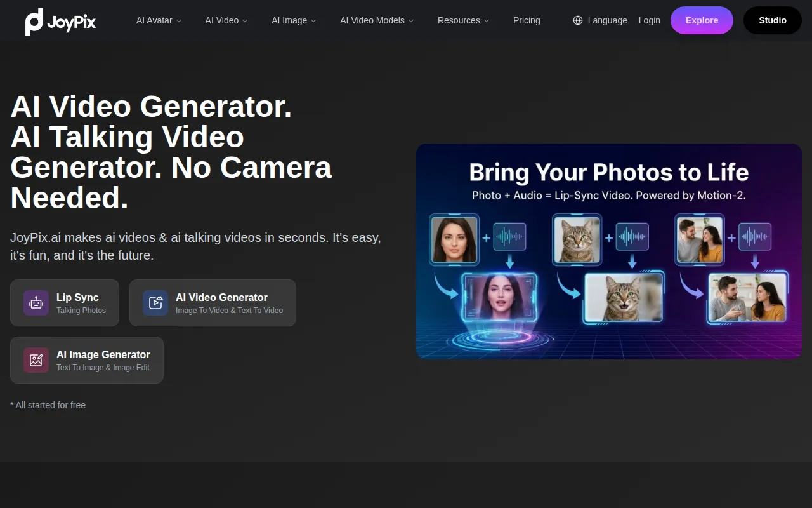Click the globe icon beside Language
This screenshot has height=508, width=812.
578,20
